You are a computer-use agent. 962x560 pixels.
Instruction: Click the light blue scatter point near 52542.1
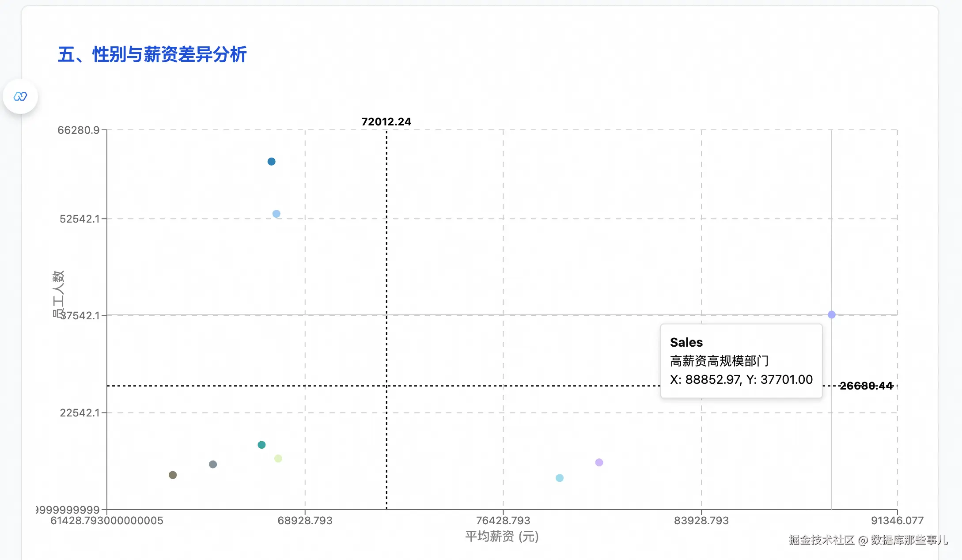(276, 214)
